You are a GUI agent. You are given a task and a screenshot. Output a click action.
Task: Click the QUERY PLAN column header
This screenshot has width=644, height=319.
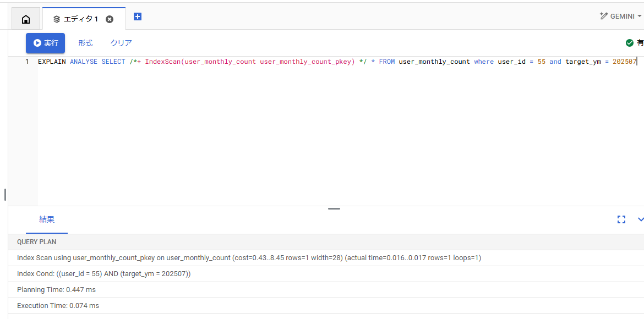click(x=37, y=242)
